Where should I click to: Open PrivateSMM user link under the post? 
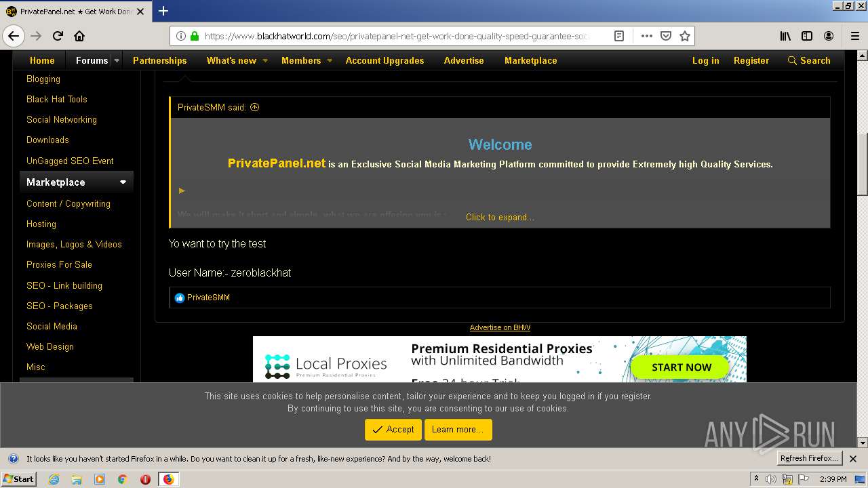coord(208,298)
